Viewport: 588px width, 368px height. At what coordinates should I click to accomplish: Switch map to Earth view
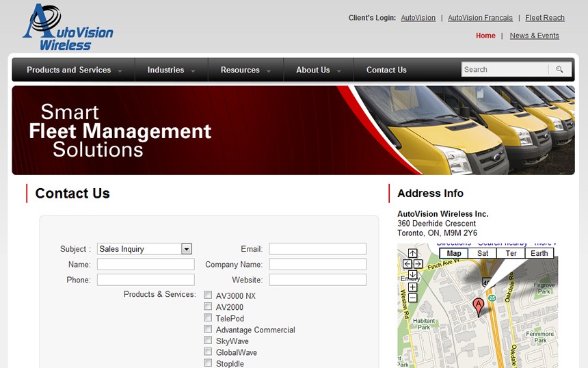pos(539,253)
